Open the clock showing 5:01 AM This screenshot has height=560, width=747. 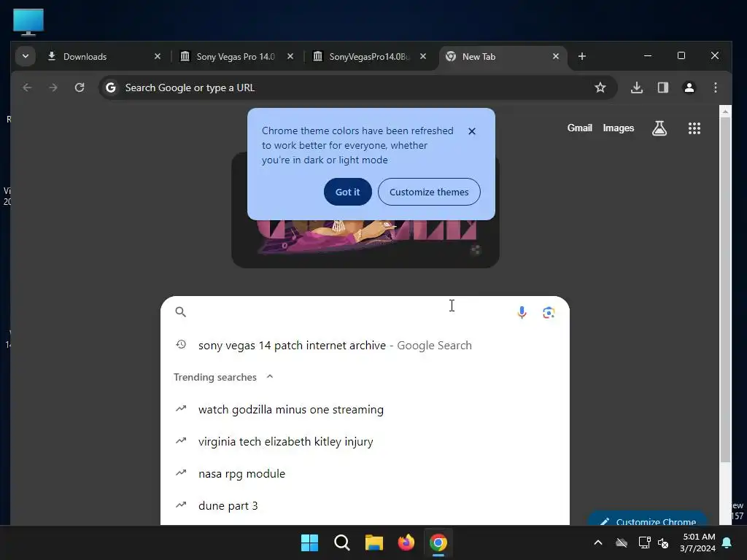pyautogui.click(x=698, y=542)
